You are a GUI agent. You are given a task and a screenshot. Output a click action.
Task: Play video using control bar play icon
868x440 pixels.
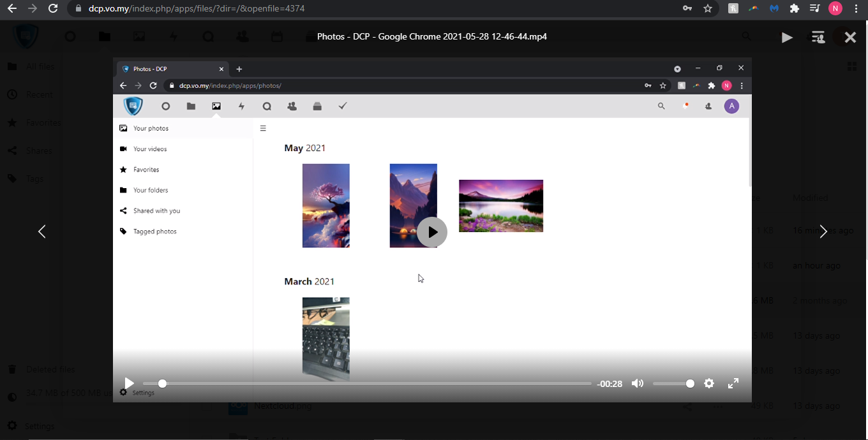pyautogui.click(x=129, y=383)
